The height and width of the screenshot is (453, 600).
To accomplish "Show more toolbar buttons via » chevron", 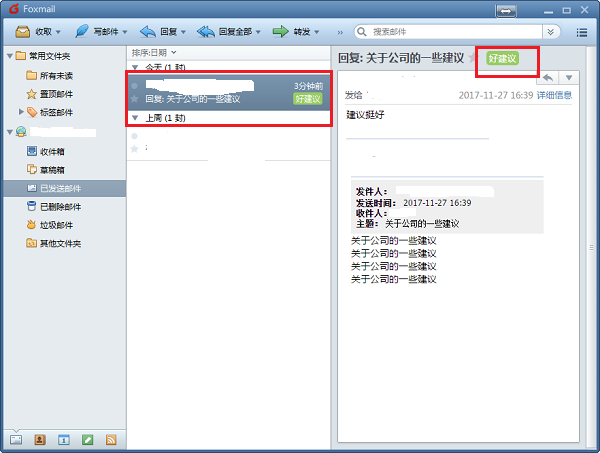I will click(340, 33).
